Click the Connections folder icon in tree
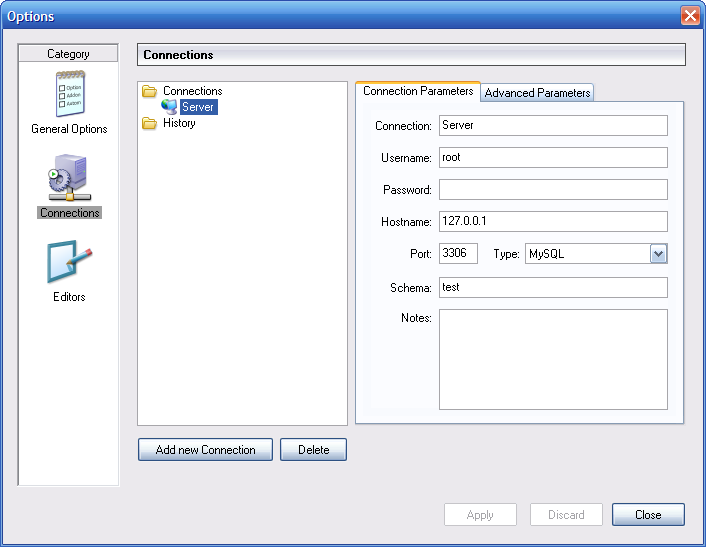The height and width of the screenshot is (547, 706). tap(150, 91)
